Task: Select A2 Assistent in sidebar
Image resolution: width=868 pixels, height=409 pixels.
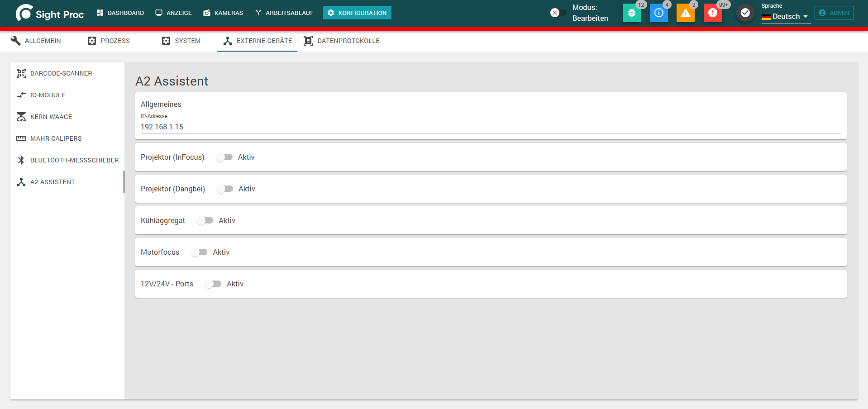Action: [x=67, y=182]
